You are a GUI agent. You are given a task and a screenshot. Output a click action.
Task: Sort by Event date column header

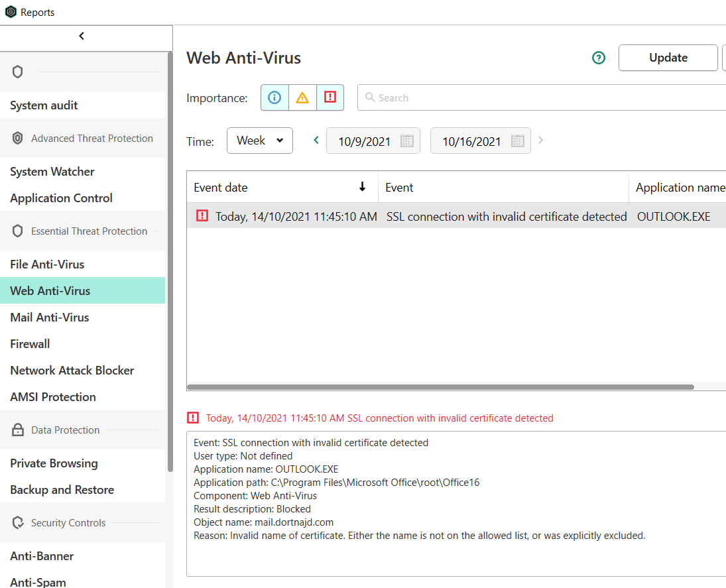[282, 187]
